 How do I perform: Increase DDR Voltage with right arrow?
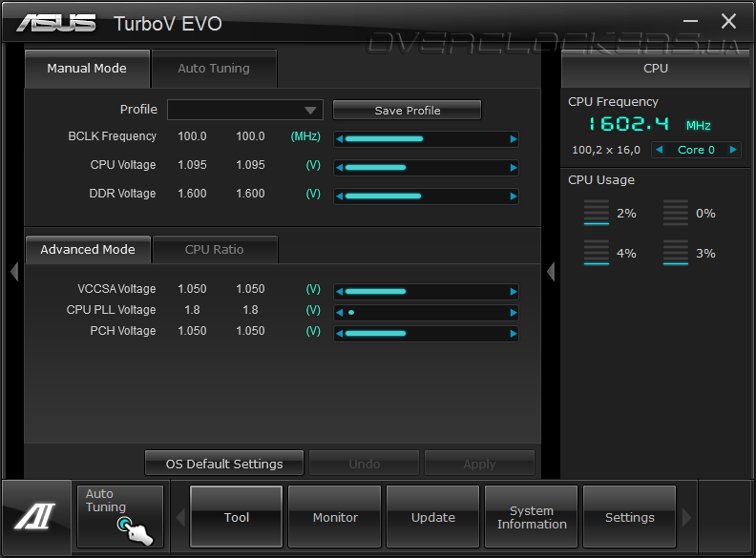click(513, 196)
